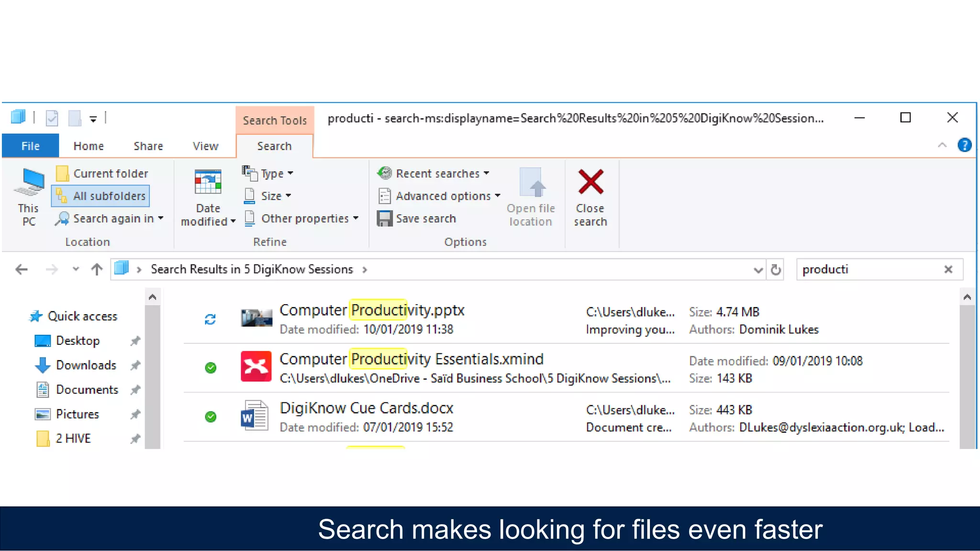
Task: Click the help question mark icon
Action: click(964, 145)
